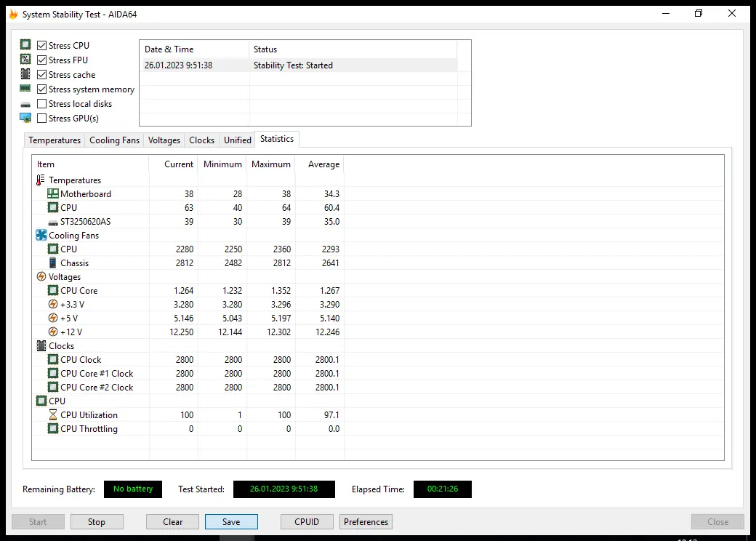Uncheck the Stress CPU checkbox

(x=42, y=46)
